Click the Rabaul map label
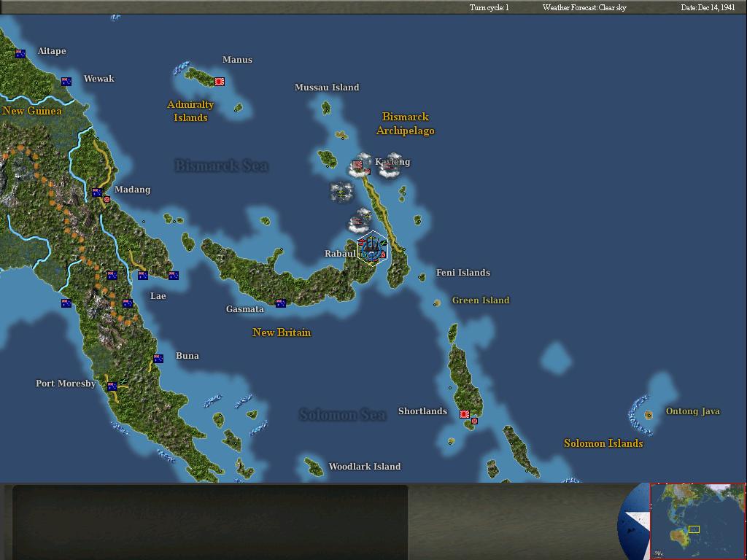 340,253
